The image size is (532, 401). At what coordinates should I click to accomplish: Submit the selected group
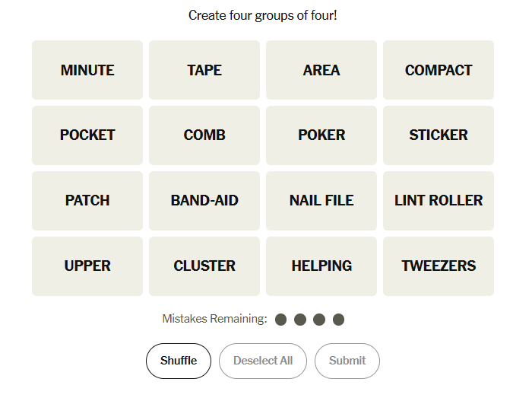click(x=347, y=361)
